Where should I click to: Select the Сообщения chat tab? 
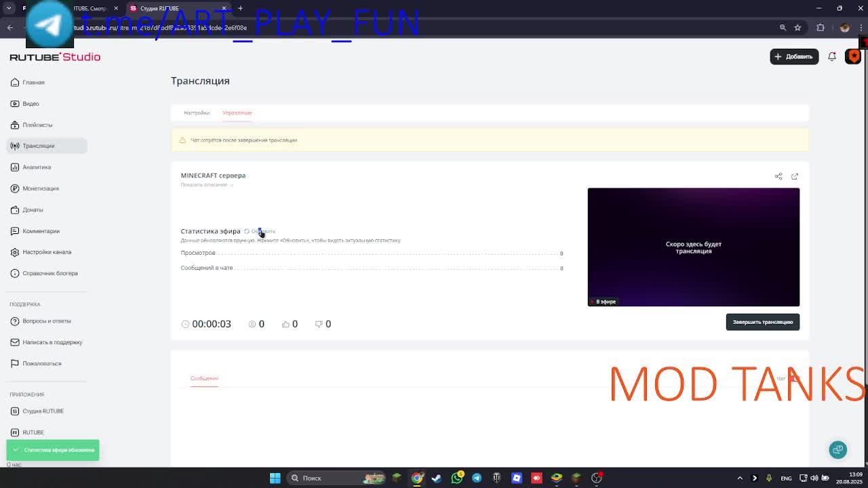(x=204, y=378)
